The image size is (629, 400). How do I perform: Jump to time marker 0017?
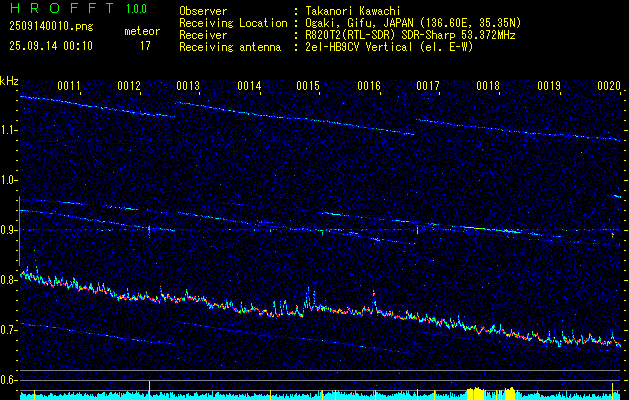tap(428, 87)
